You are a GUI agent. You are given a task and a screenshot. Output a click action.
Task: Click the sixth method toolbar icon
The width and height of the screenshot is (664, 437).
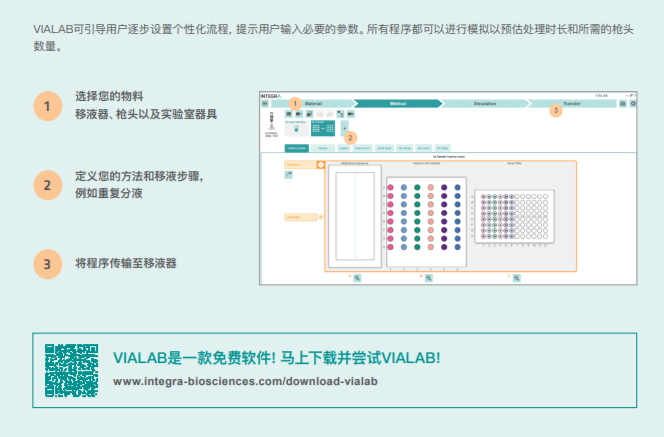(340, 114)
